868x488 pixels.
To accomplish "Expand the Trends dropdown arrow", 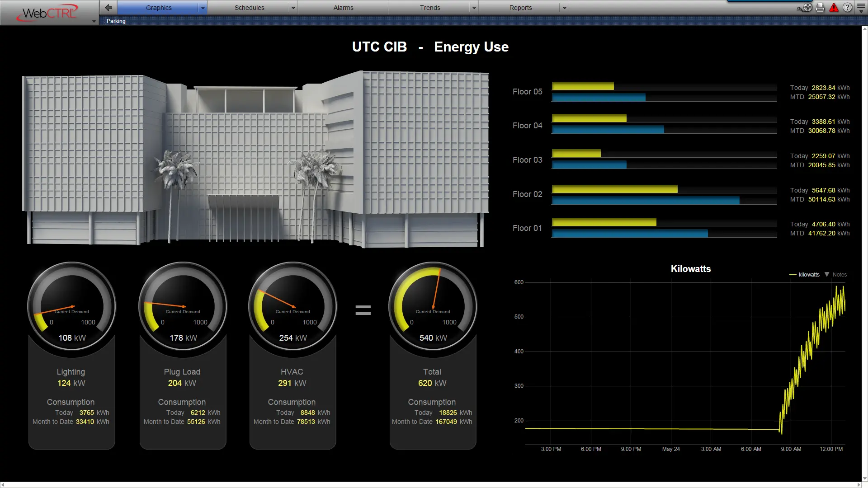I will click(474, 8).
